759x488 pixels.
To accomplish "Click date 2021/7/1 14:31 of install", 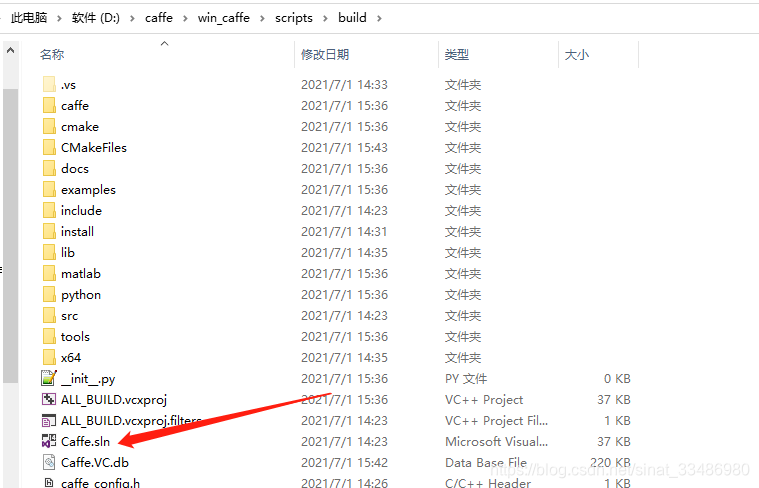I will pos(344,231).
